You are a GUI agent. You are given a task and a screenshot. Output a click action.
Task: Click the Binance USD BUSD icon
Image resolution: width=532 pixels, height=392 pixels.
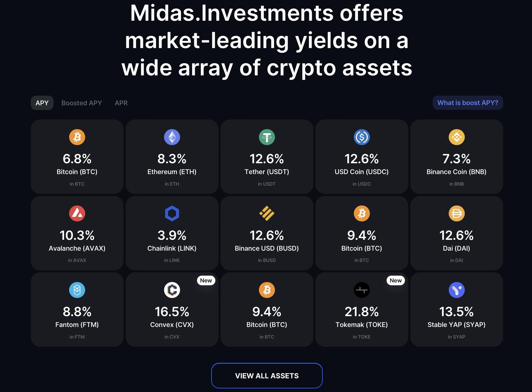click(x=267, y=213)
